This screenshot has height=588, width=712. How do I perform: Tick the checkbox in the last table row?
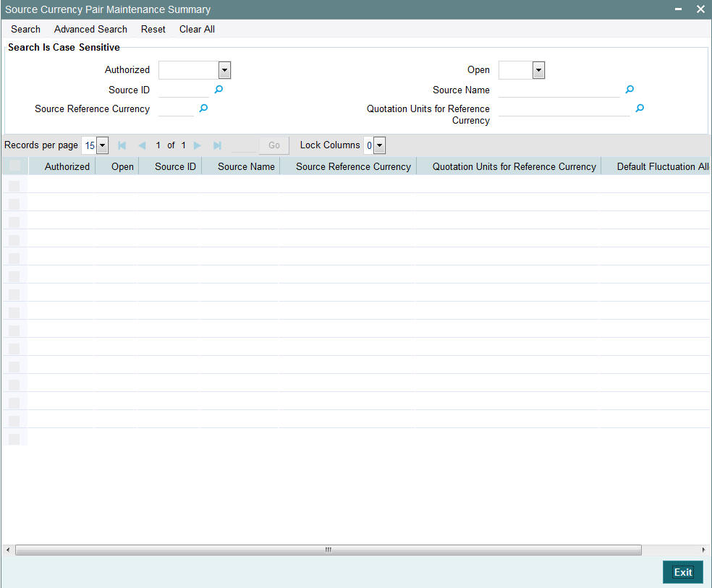point(14,439)
